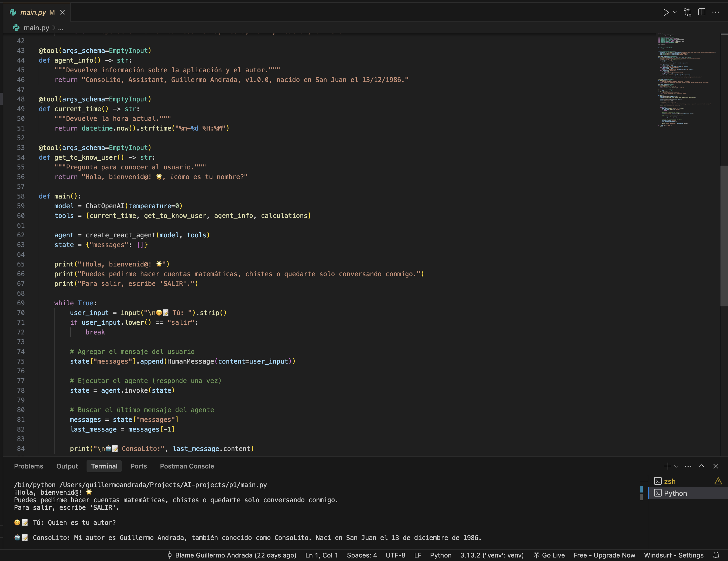Run the main.py Python file

point(666,12)
